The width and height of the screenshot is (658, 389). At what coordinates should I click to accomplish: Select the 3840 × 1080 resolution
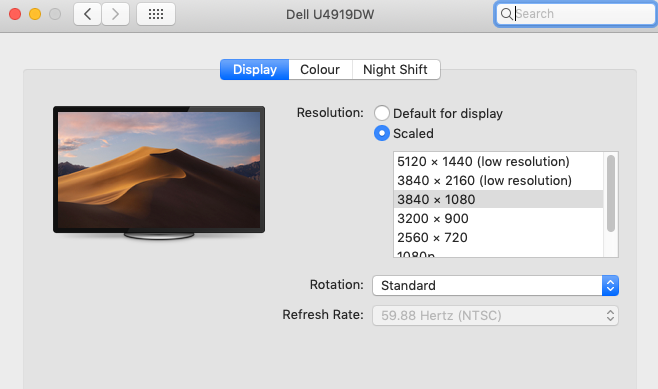pyautogui.click(x=499, y=199)
